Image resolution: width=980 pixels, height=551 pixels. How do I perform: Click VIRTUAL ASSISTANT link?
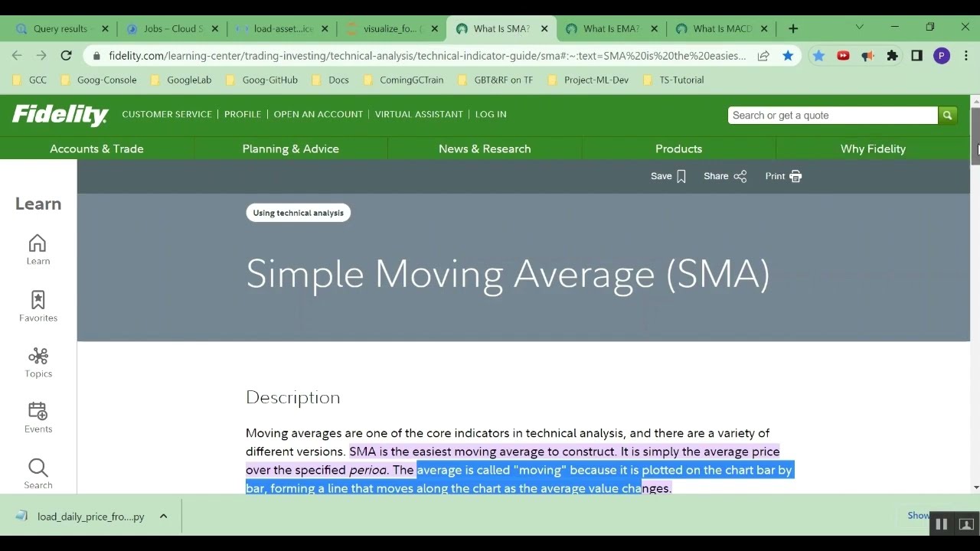[419, 114]
